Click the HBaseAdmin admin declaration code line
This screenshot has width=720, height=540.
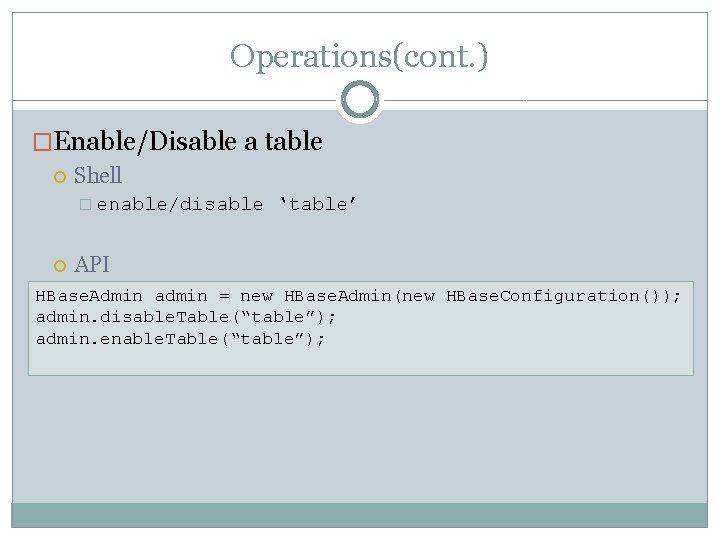coord(359,296)
